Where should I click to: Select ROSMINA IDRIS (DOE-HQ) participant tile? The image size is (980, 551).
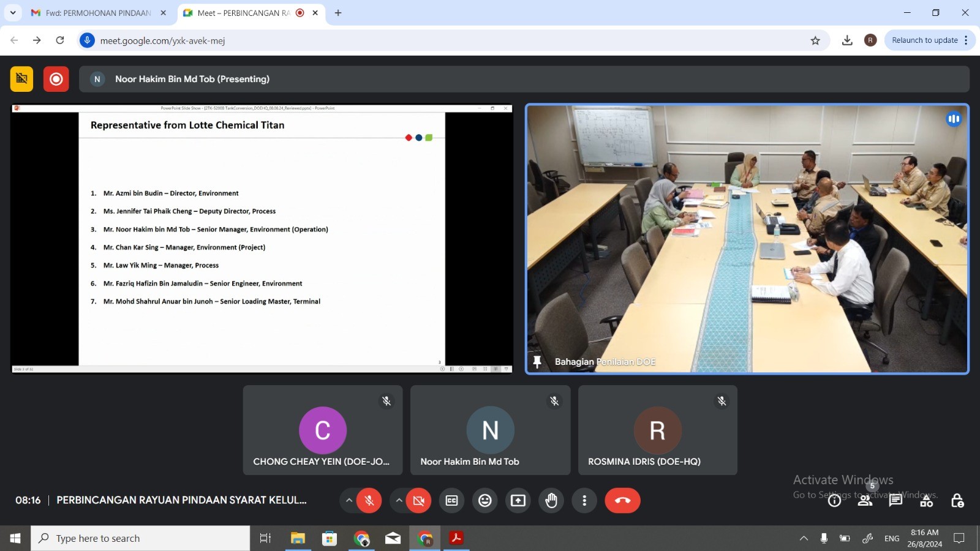658,430
